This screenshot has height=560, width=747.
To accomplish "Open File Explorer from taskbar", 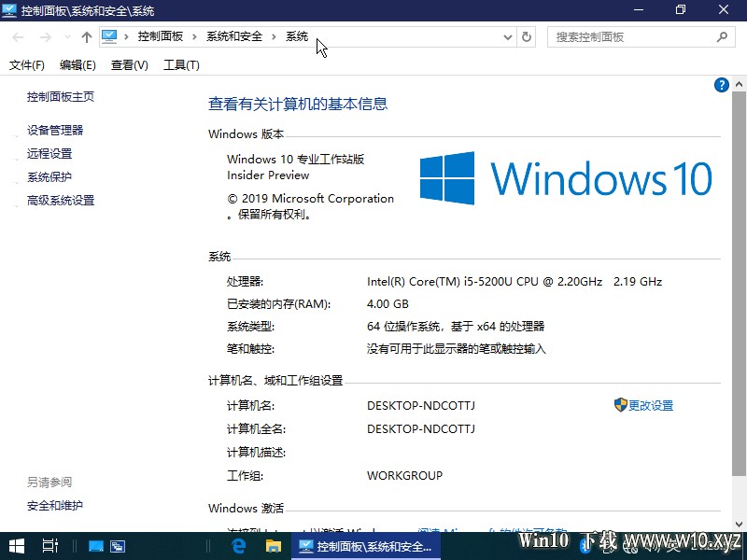I will [273, 546].
